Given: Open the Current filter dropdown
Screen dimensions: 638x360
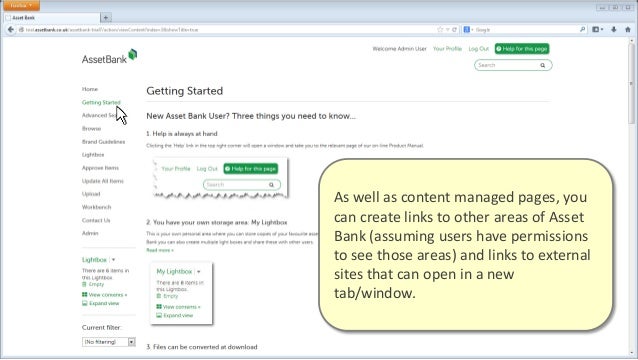Looking at the screenshot, I should coord(109,342).
